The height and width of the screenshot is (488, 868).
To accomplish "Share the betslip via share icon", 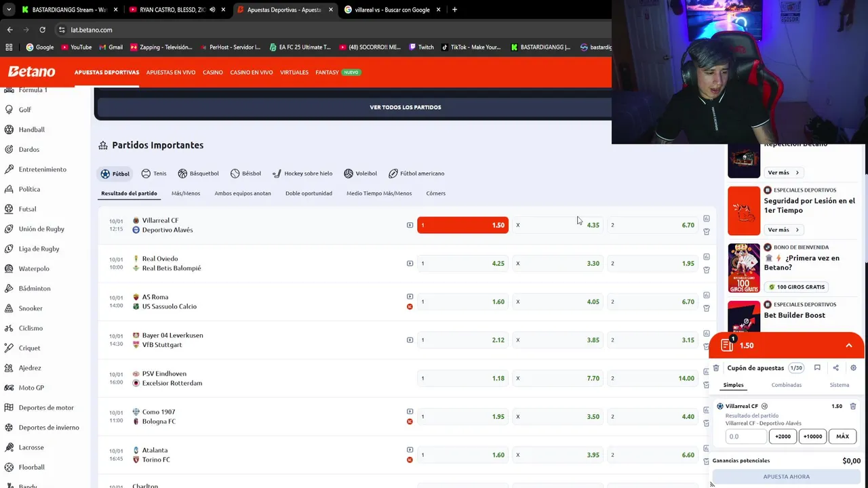I will [x=835, y=368].
